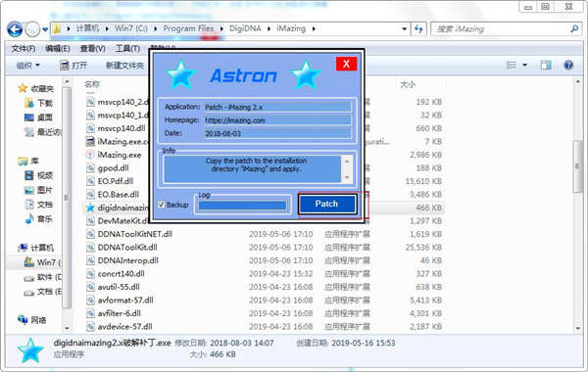Close the Astron patch dialog

click(346, 64)
